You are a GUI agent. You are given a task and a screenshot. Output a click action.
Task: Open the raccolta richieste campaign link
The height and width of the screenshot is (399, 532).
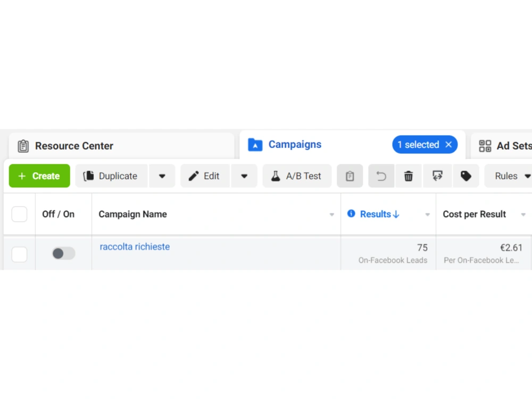click(x=135, y=247)
